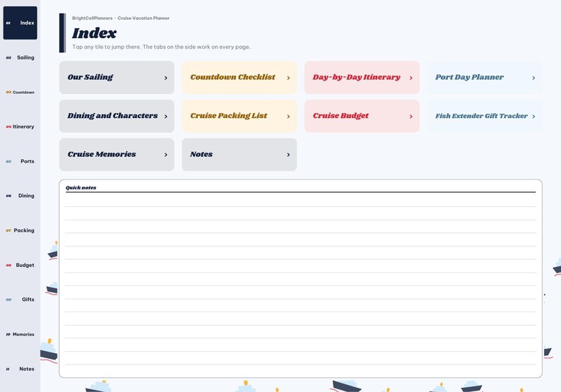This screenshot has width=561, height=392.
Task: Click the chevron on Countdown Checklist tile
Action: pos(288,78)
